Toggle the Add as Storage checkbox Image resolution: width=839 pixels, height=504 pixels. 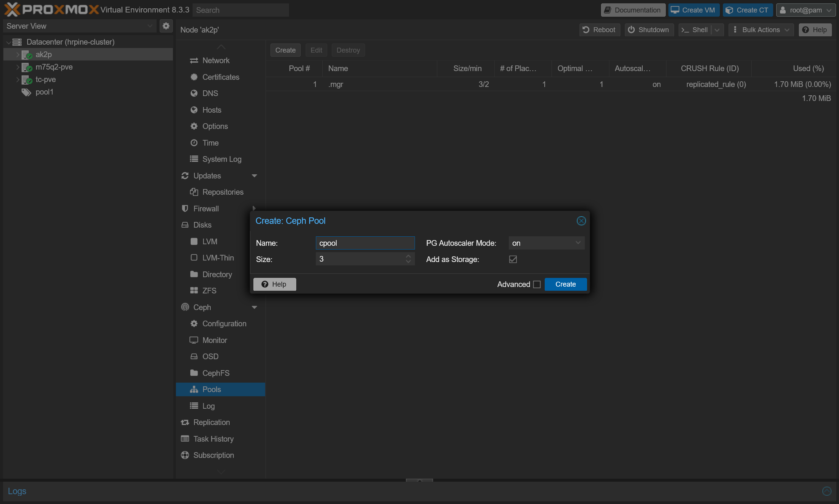[x=513, y=259]
